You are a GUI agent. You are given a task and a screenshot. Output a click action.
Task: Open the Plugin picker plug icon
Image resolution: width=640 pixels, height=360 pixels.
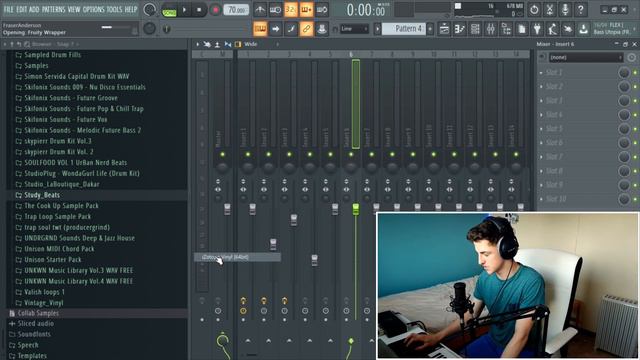537,29
